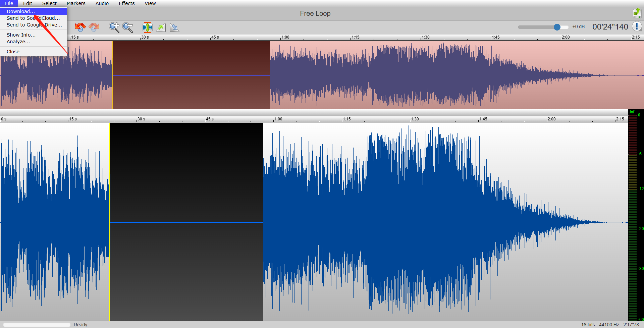Click the volume gain slider handle
Image resolution: width=644 pixels, height=328 pixels.
pyautogui.click(x=557, y=27)
